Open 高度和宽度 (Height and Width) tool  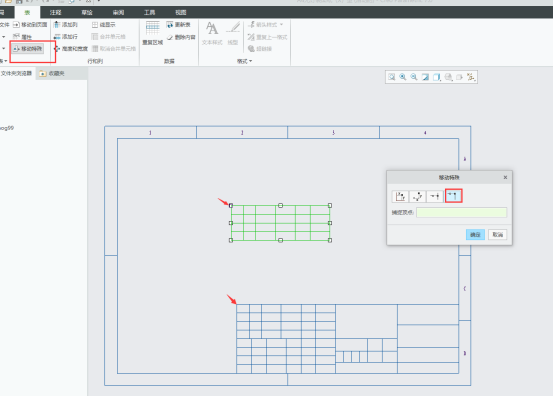[x=71, y=49]
